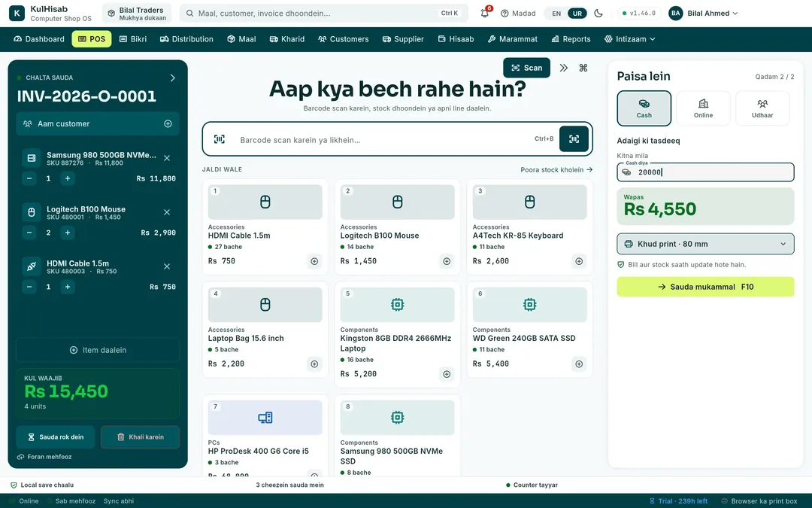The image size is (812, 508).
Task: Click Sync abhi in status bar
Action: [x=119, y=501]
